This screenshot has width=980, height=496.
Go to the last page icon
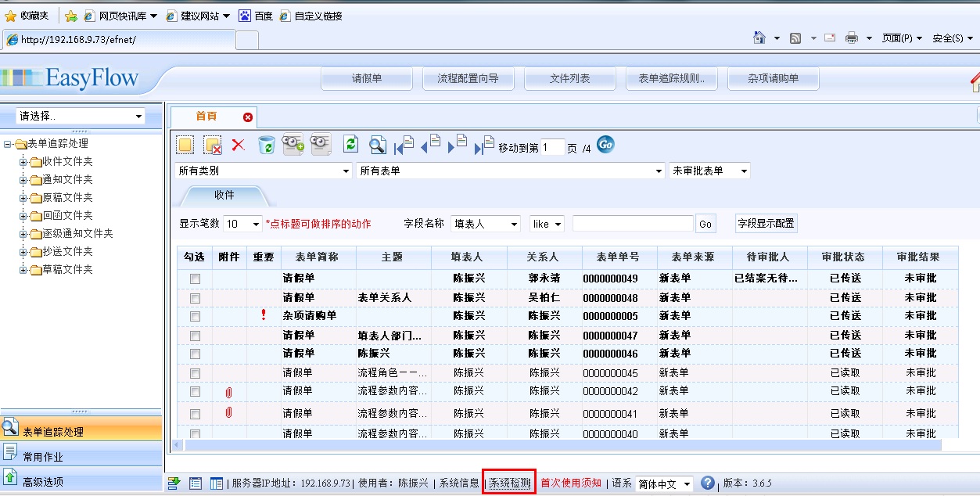point(484,146)
